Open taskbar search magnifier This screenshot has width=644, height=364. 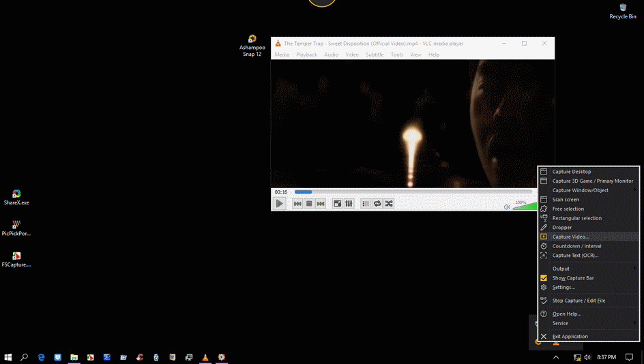[x=25, y=357]
